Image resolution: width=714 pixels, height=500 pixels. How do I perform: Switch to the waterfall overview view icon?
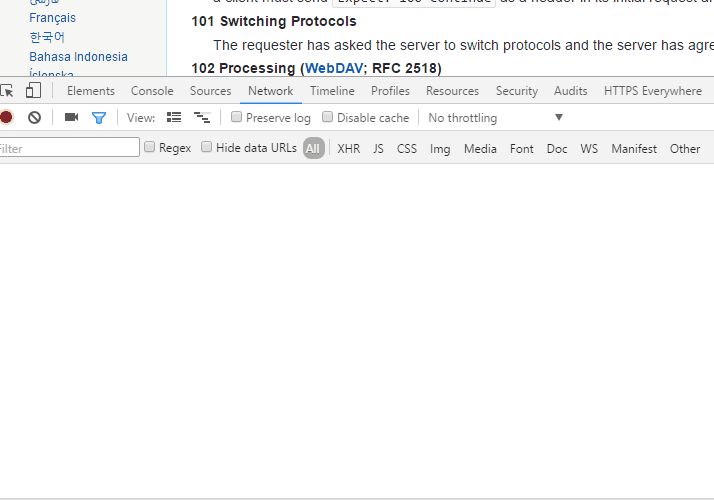202,118
